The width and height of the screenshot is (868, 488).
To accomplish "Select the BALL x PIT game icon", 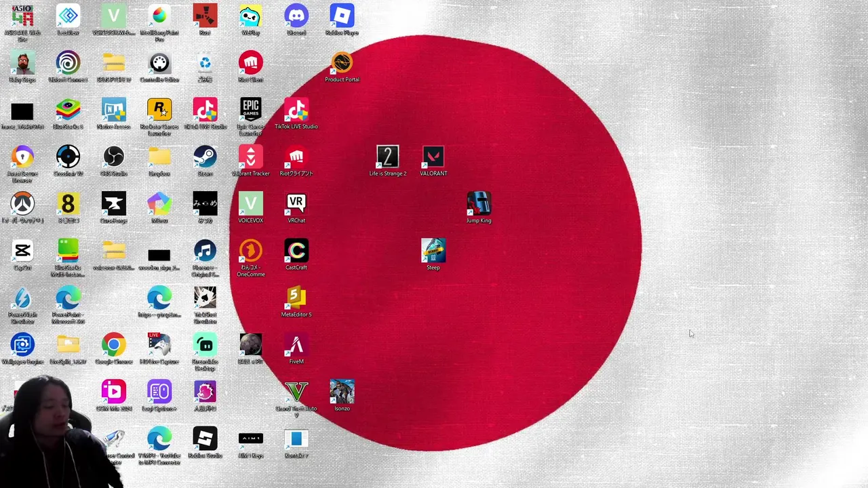I will tap(251, 346).
